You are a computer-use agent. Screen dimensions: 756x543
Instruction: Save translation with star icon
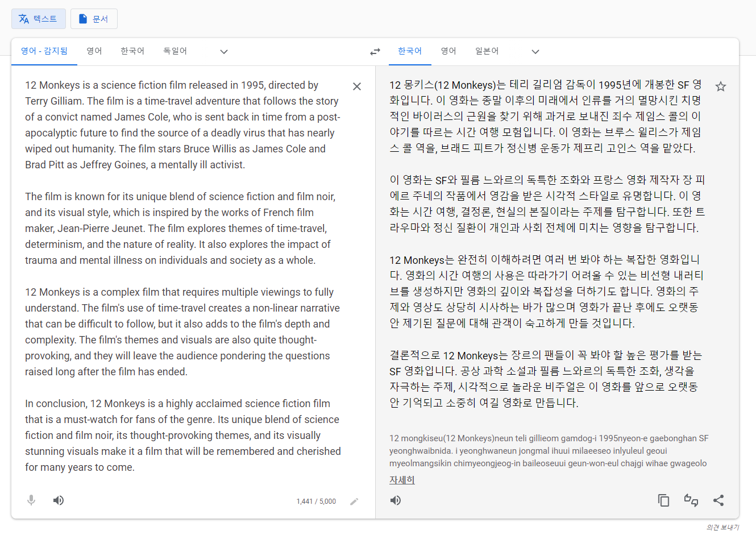point(721,86)
